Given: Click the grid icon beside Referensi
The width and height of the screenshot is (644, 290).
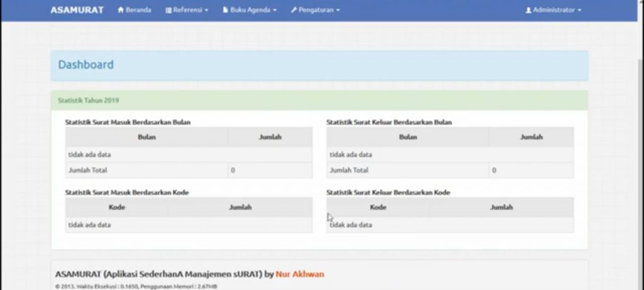Looking at the screenshot, I should (169, 10).
